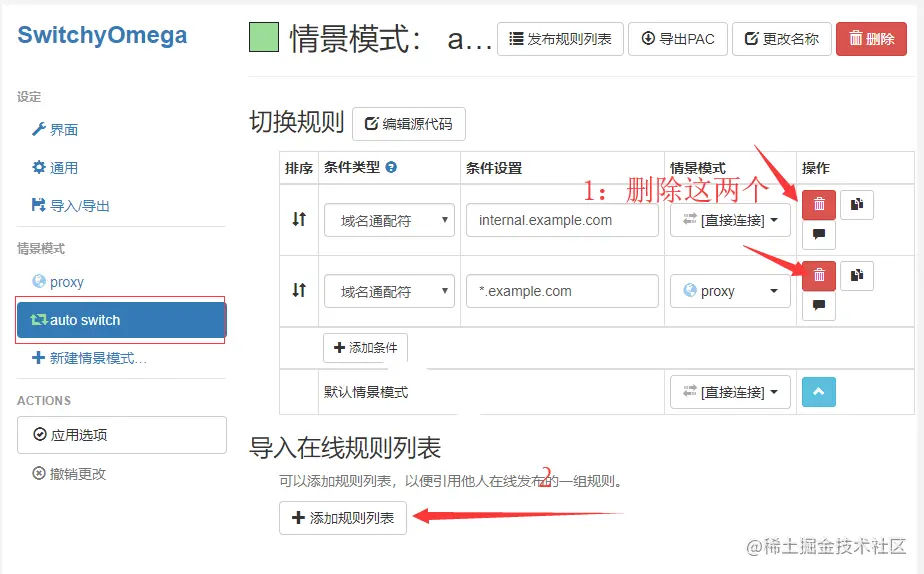Image resolution: width=924 pixels, height=574 pixels.
Task: Click the 默认情景模式 label
Action: (x=366, y=392)
